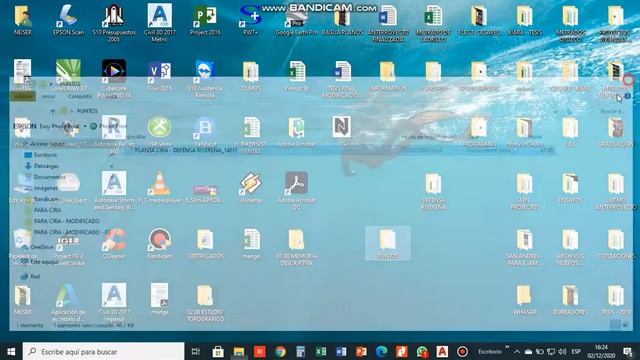
Task: Open the manga PDF file
Action: pos(160,300)
